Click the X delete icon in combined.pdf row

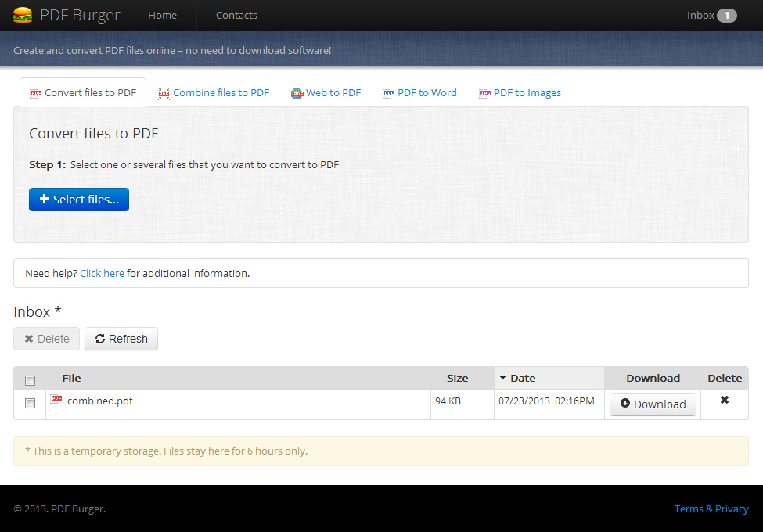(725, 400)
